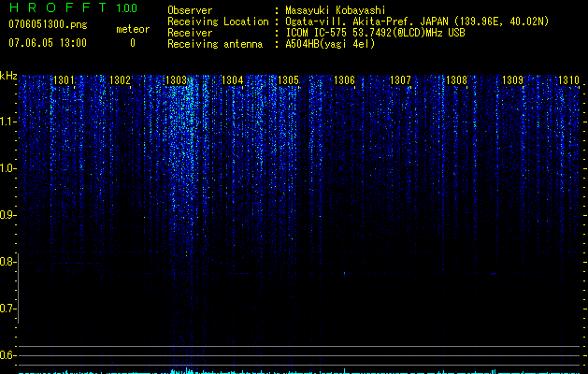Click the 1303 time marker
Image resolution: width=588 pixels, height=374 pixels.
(x=176, y=80)
